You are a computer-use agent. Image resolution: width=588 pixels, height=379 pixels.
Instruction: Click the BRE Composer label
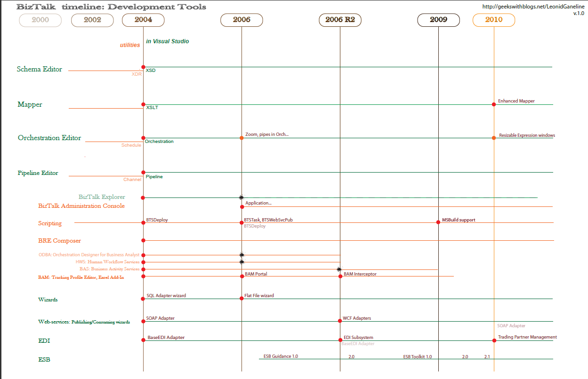pyautogui.click(x=60, y=241)
